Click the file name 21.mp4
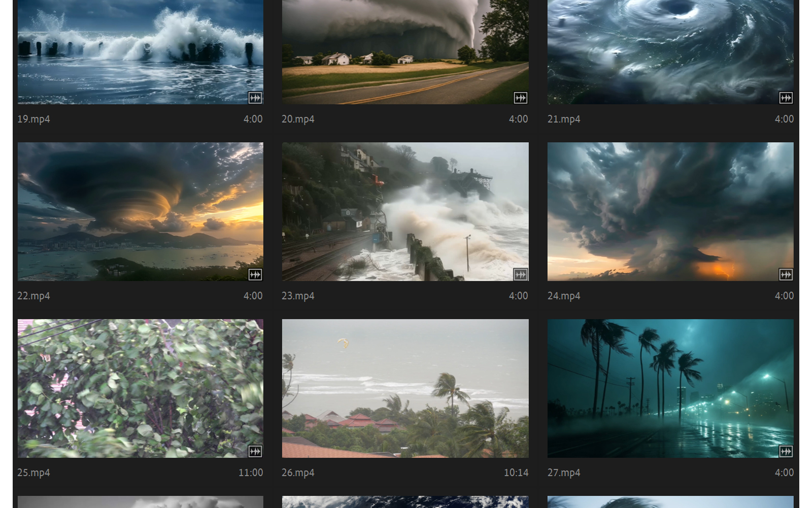The height and width of the screenshot is (508, 812). (564, 119)
